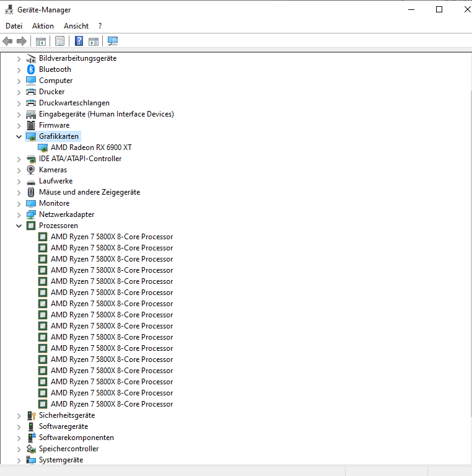
Task: Select AMD Radeon RX 6900 XT device
Action: point(91,148)
